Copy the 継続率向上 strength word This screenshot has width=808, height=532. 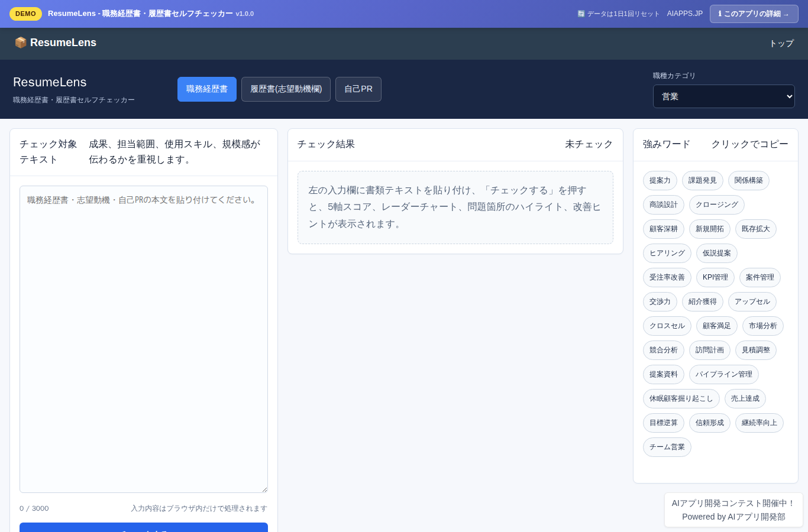[759, 423]
